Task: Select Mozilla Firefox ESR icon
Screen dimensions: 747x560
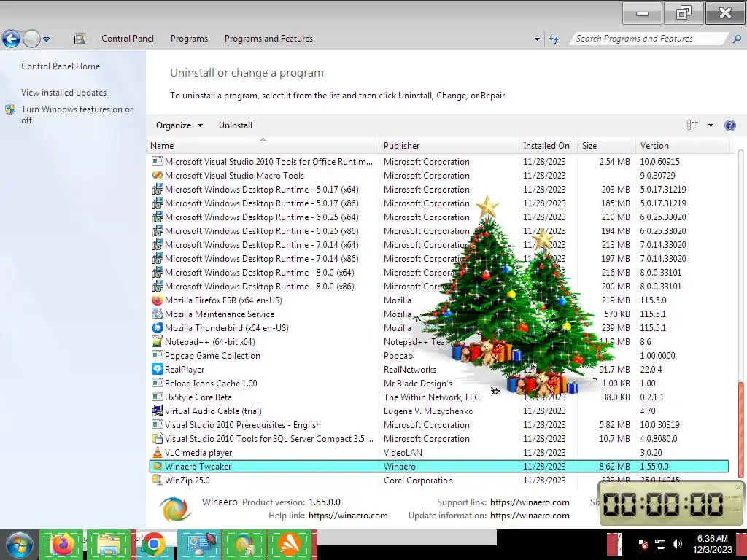Action: (x=158, y=300)
